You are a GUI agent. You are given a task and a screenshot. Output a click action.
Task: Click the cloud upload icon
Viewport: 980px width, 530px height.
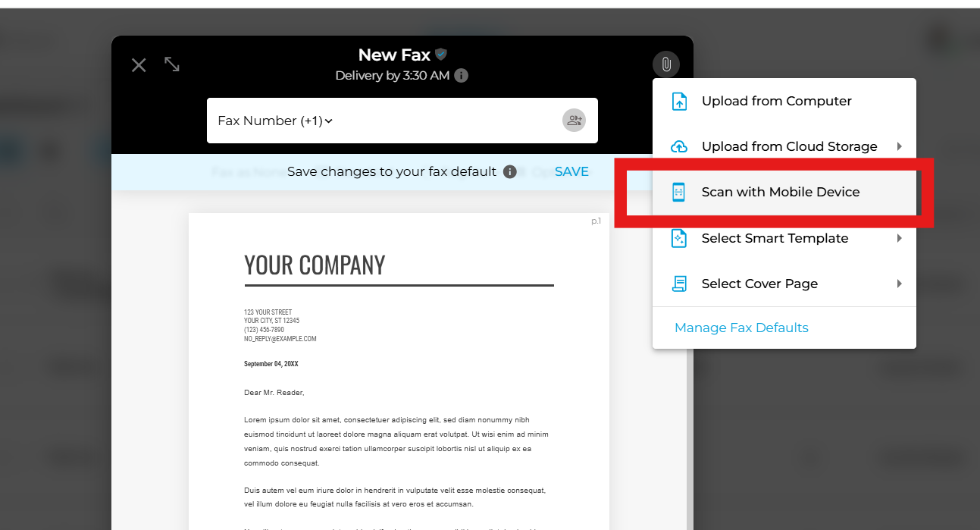[x=680, y=147]
